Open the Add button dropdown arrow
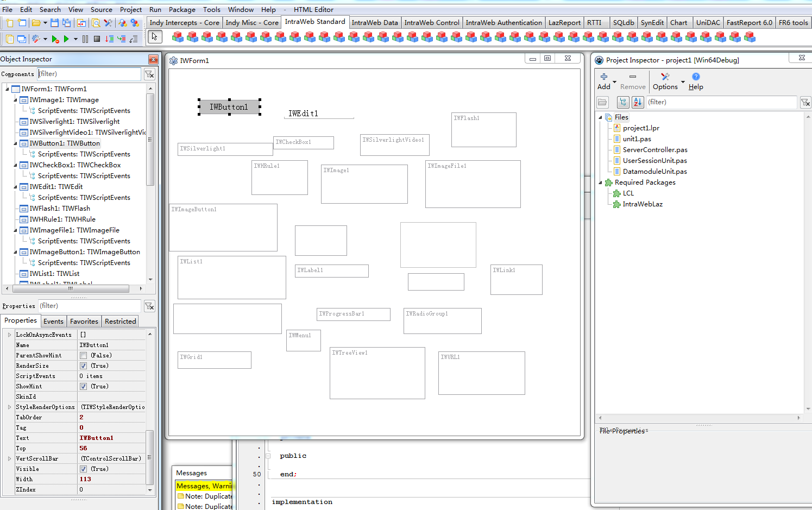The image size is (812, 510). click(x=615, y=81)
